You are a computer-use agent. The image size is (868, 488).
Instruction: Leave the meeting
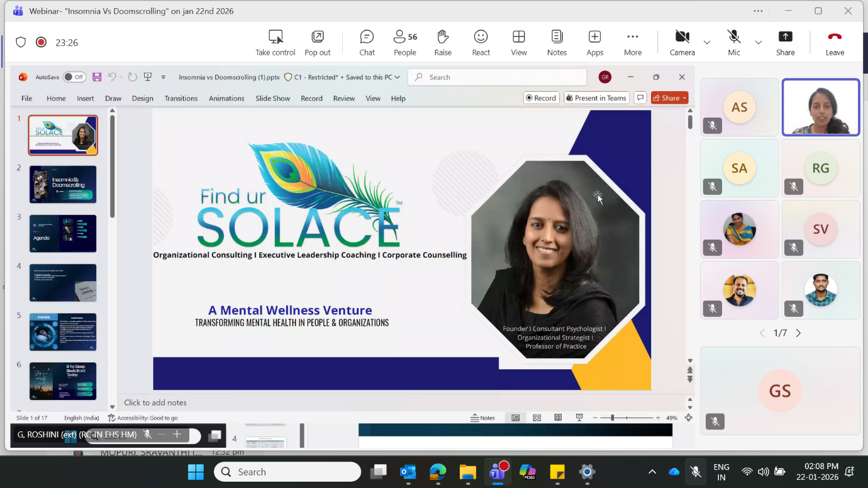835,43
